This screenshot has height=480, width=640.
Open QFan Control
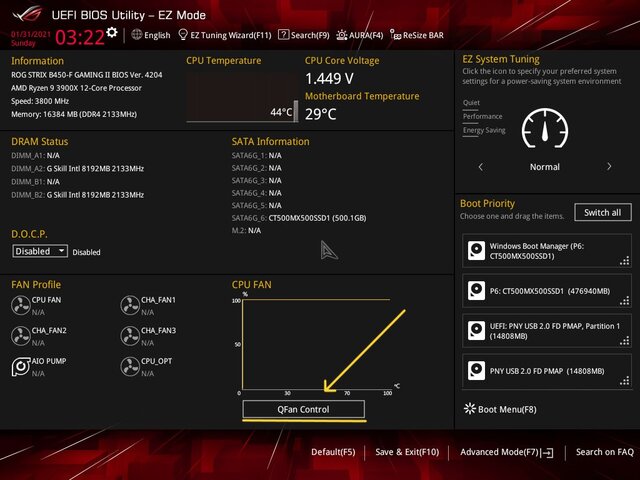click(x=303, y=409)
